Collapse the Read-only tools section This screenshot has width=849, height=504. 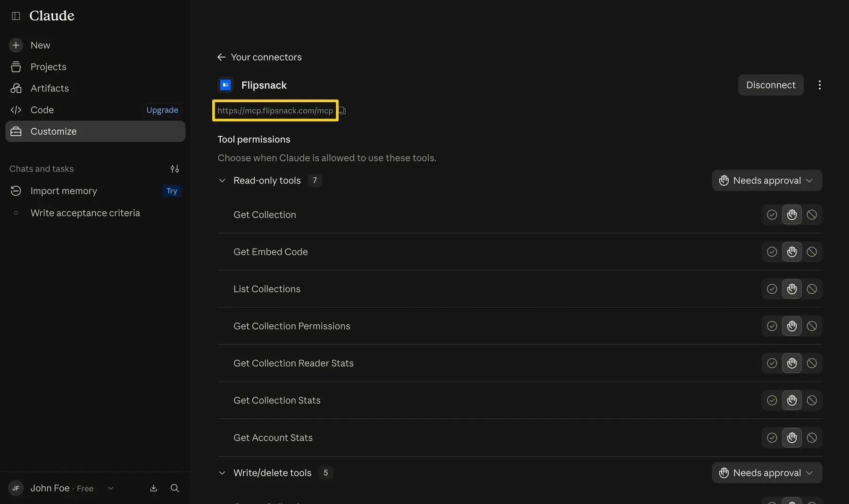pos(222,181)
